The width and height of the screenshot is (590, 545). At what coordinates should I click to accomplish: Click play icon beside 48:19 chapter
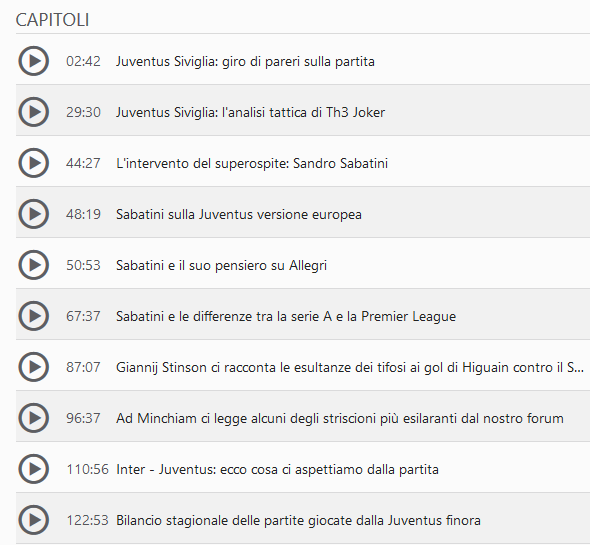coord(33,214)
